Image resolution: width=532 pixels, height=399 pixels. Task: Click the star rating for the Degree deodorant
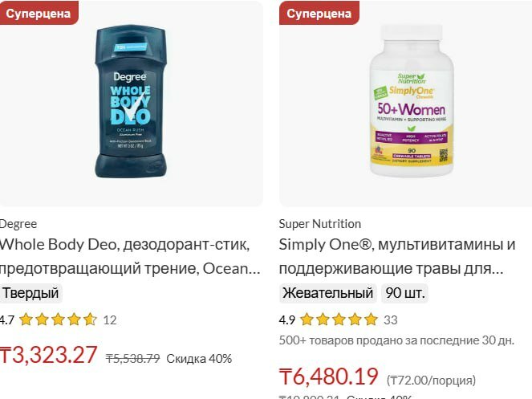(x=58, y=320)
